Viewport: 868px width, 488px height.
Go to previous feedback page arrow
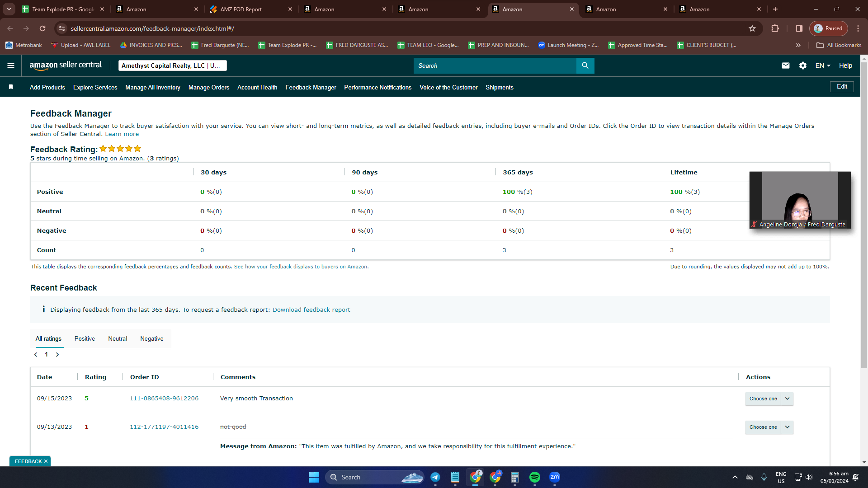point(36,355)
